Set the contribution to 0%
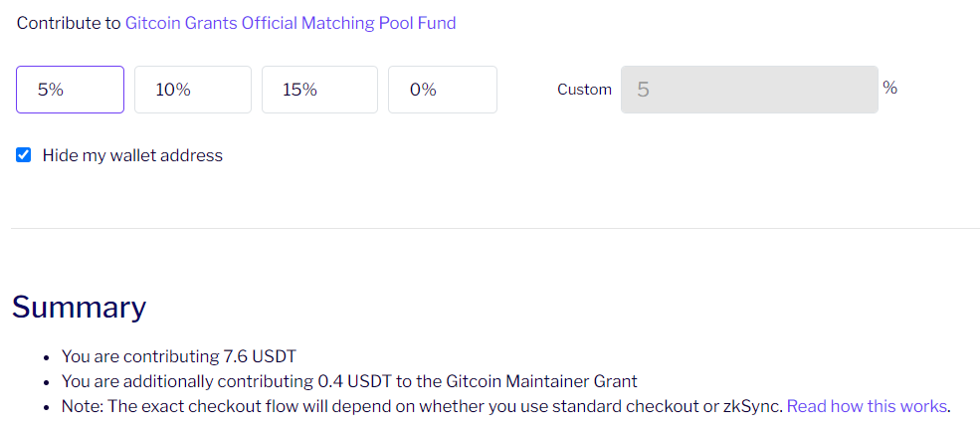The image size is (980, 431). [x=442, y=90]
